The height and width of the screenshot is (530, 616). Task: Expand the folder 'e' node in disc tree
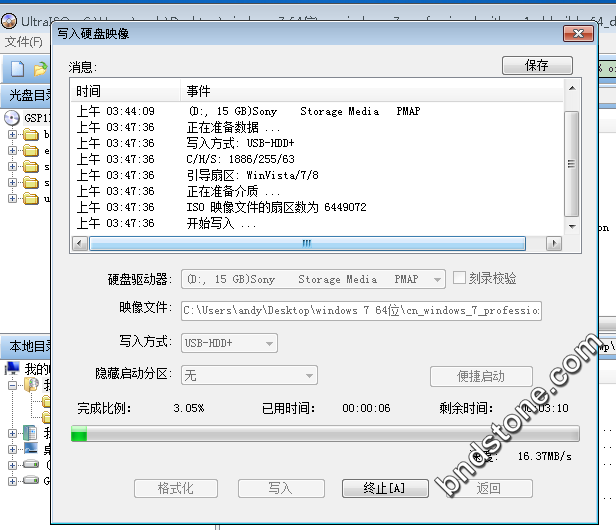point(12,151)
